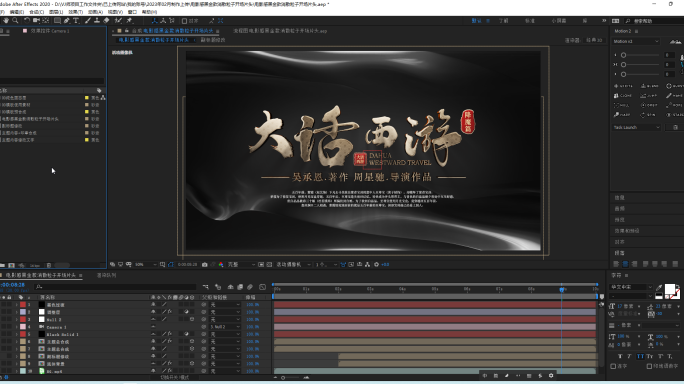Expand BG.mp4 layer properties

pyautogui.click(x=17, y=371)
